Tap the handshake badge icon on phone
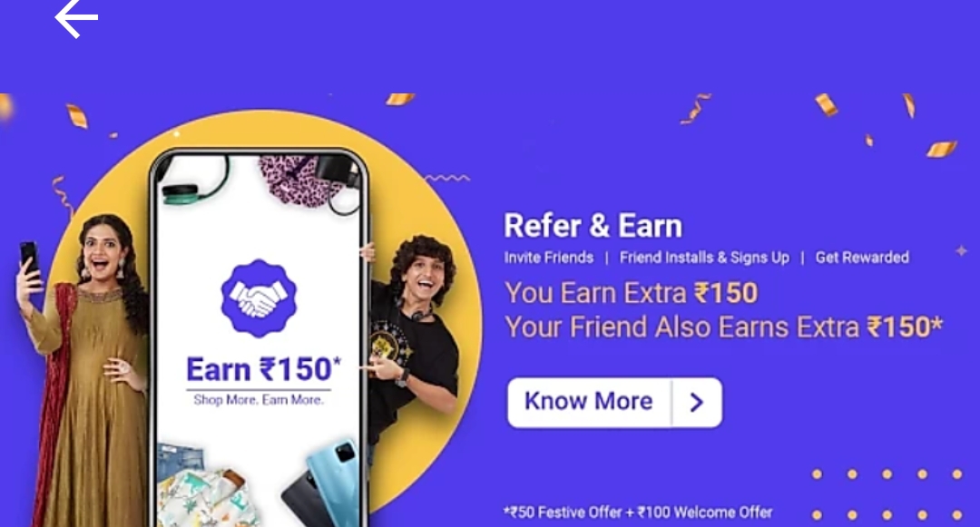The height and width of the screenshot is (527, 980). click(x=259, y=298)
